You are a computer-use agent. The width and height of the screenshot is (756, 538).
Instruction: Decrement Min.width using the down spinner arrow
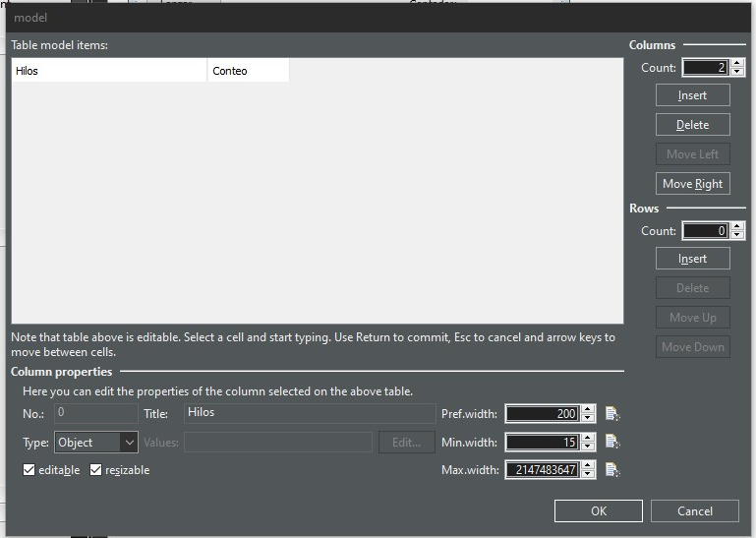coord(588,447)
